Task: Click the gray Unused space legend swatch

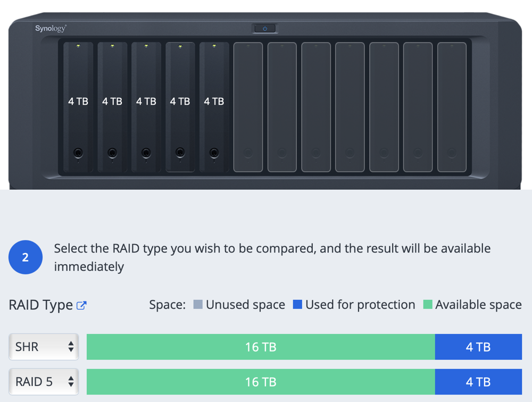Action: (x=198, y=305)
